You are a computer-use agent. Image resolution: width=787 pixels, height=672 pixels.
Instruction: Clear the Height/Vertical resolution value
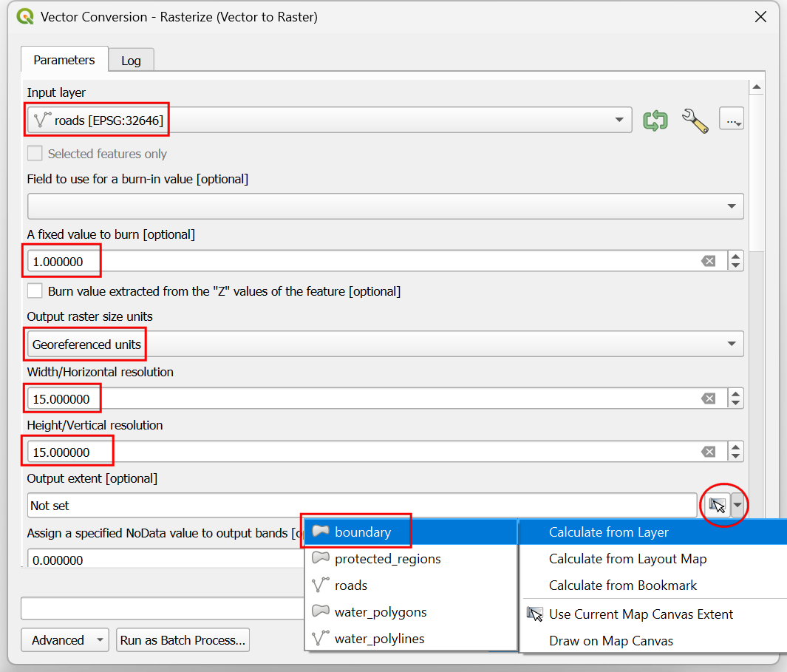708,452
